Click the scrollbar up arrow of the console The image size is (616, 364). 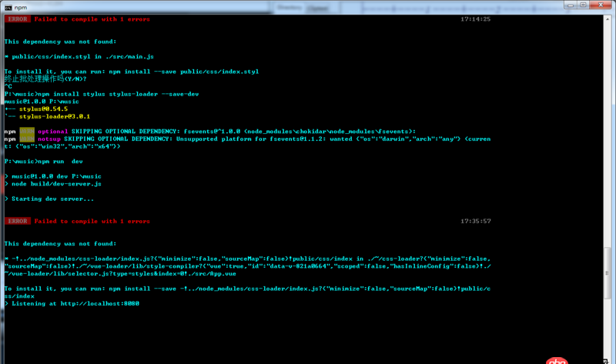click(x=608, y=18)
